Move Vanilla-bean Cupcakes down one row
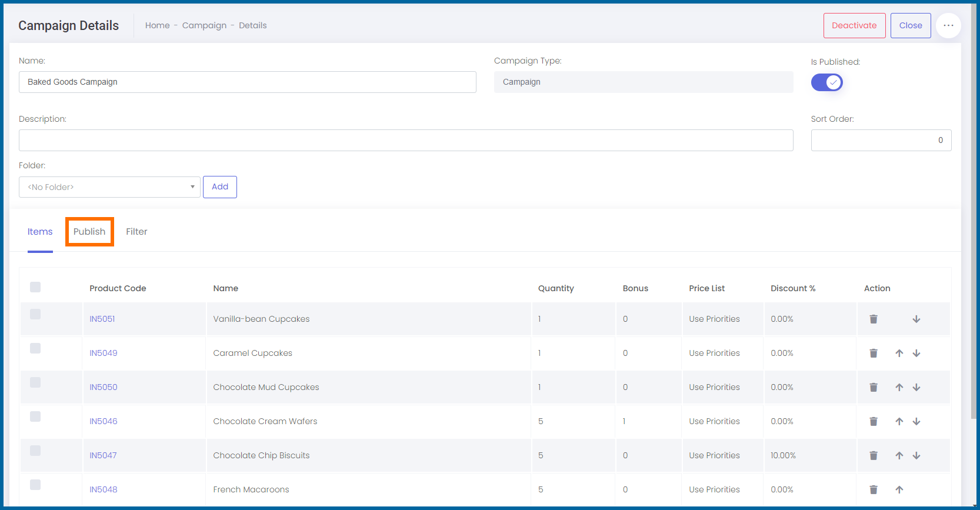Screen dimensions: 980x510 [916, 319]
